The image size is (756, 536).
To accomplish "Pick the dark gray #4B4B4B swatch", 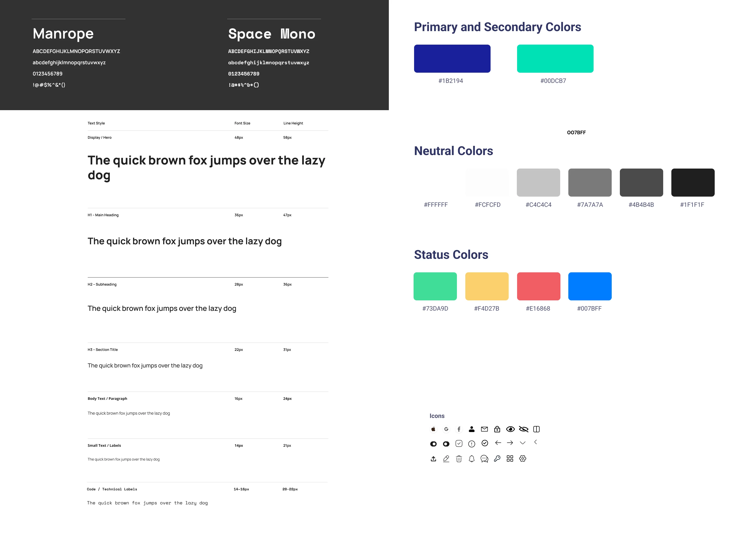I will pos(641,183).
